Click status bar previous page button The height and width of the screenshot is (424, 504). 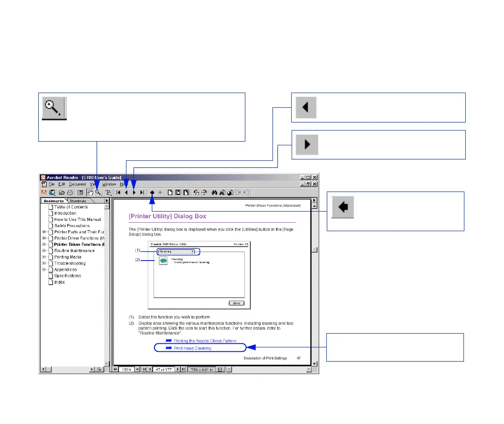click(150, 369)
